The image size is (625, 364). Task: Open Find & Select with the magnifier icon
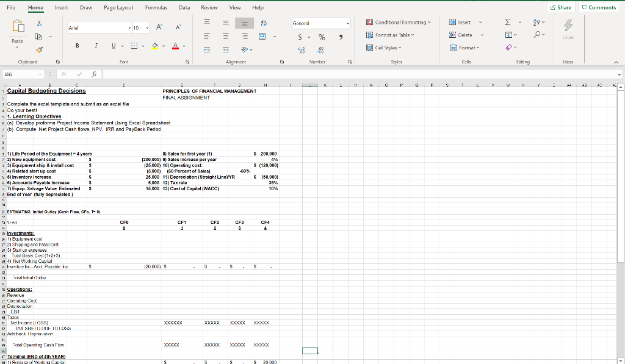[x=537, y=34]
